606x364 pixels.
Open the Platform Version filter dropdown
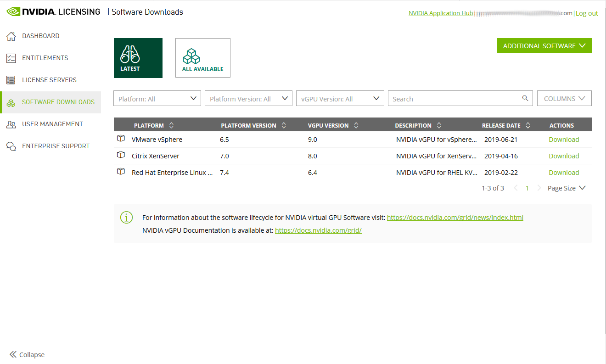tap(248, 99)
